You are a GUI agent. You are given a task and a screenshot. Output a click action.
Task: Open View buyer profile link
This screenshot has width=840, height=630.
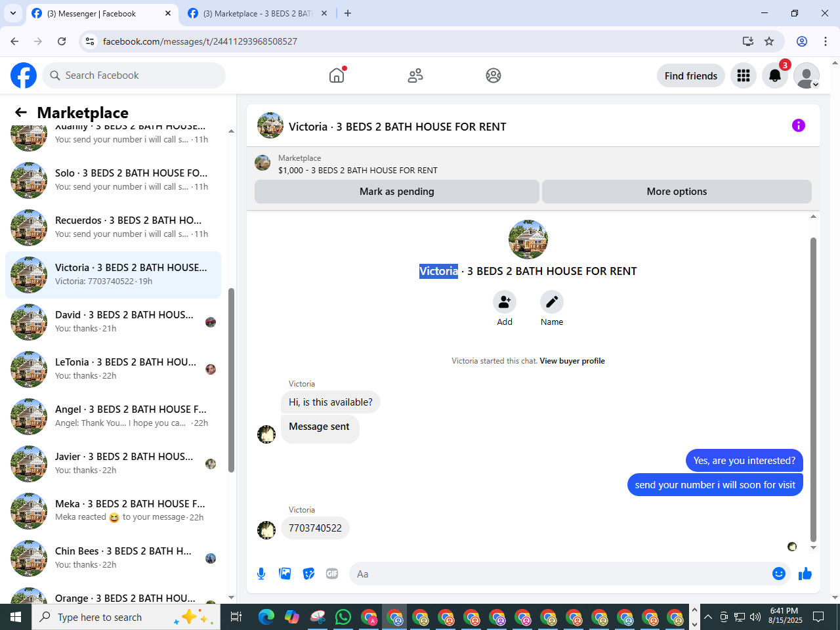[x=572, y=361]
